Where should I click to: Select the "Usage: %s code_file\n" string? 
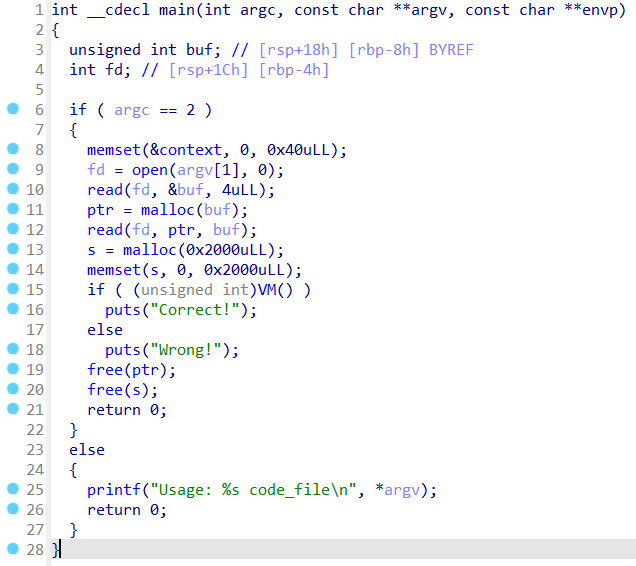click(x=253, y=490)
